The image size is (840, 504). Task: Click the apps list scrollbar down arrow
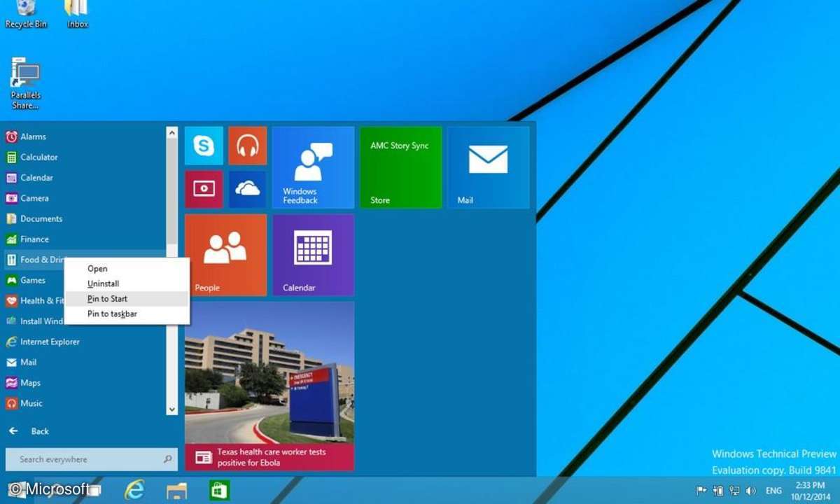171,409
